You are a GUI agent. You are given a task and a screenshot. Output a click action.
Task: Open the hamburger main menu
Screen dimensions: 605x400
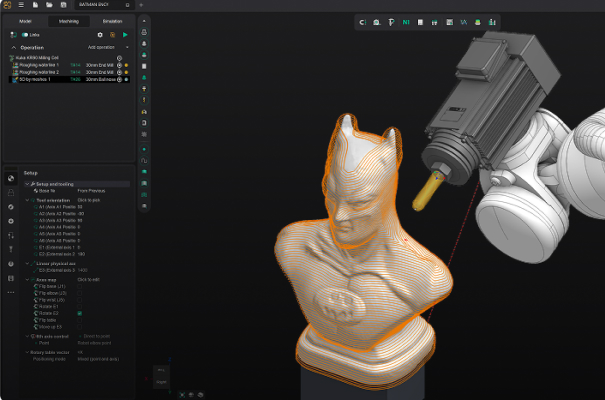22,5
